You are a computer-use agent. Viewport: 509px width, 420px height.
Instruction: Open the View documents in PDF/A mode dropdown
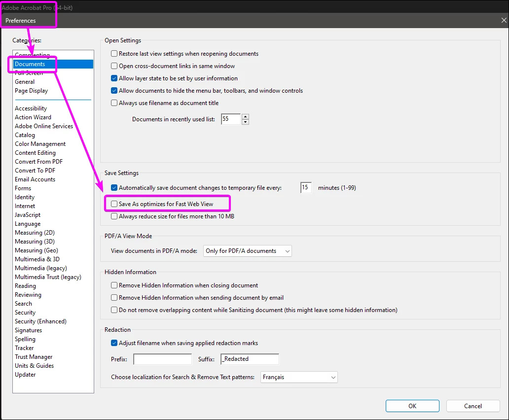(x=248, y=251)
